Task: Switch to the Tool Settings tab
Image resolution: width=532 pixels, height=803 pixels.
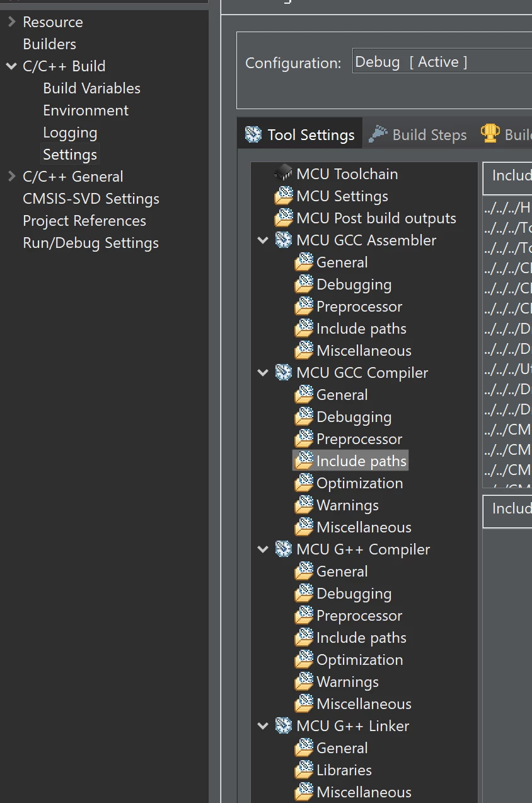Action: 300,134
